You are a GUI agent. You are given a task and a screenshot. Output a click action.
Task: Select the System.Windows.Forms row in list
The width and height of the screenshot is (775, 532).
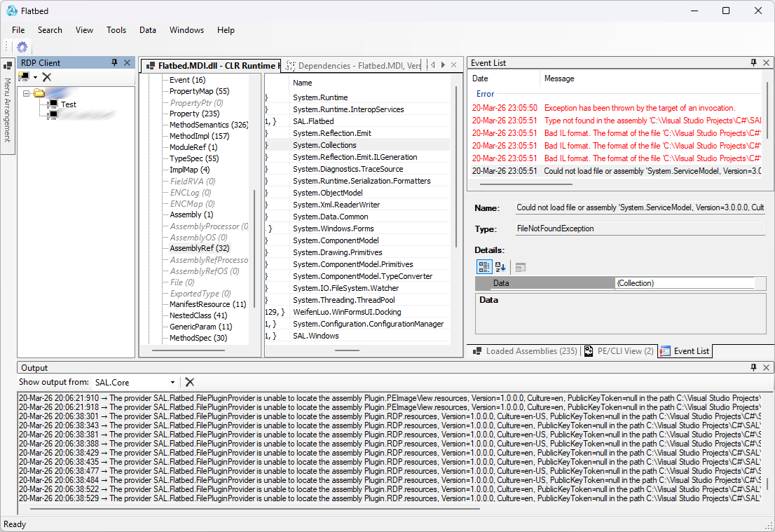click(333, 229)
